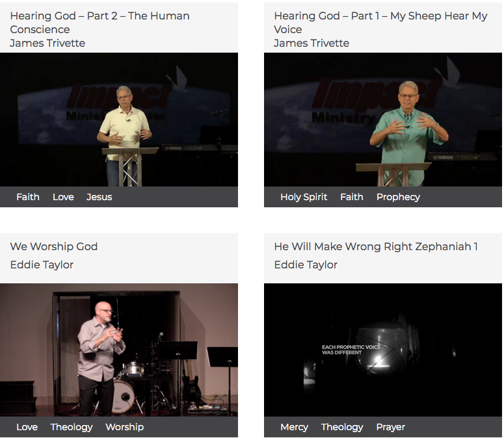Open the drum-stage worship video thumbnail
Image resolution: width=504 pixels, height=438 pixels.
(x=119, y=350)
